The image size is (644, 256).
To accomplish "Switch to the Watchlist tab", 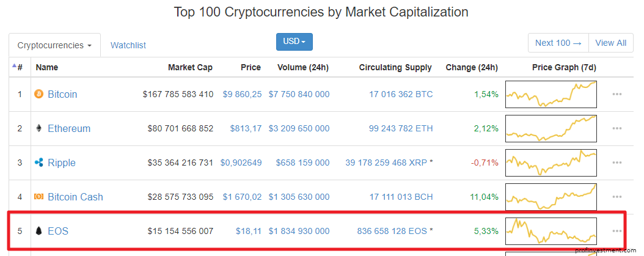I will [x=128, y=45].
